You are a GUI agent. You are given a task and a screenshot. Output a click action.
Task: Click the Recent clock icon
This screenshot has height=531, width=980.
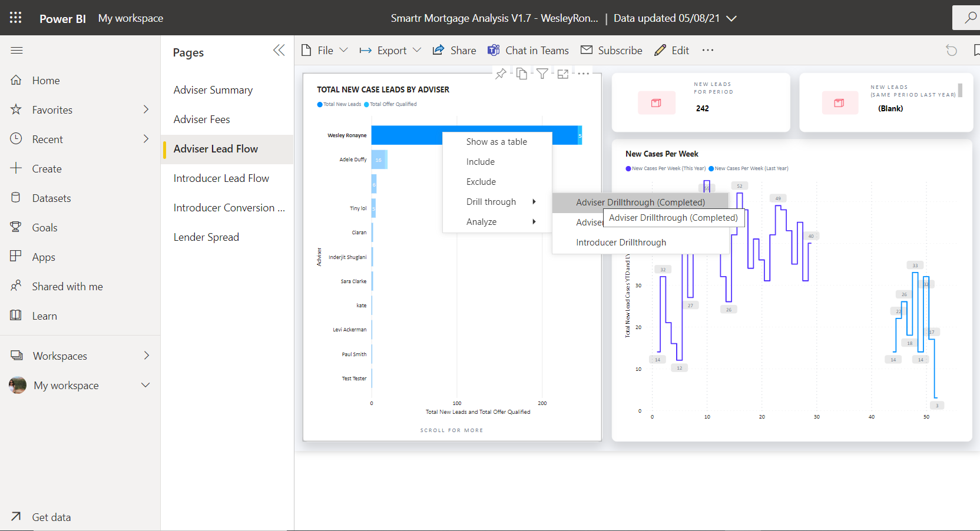click(16, 139)
